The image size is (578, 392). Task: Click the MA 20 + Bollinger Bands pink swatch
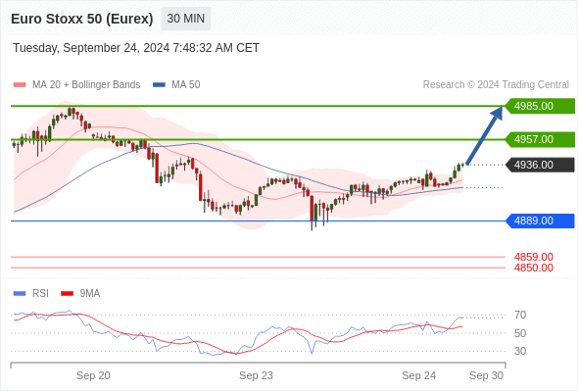tap(20, 85)
